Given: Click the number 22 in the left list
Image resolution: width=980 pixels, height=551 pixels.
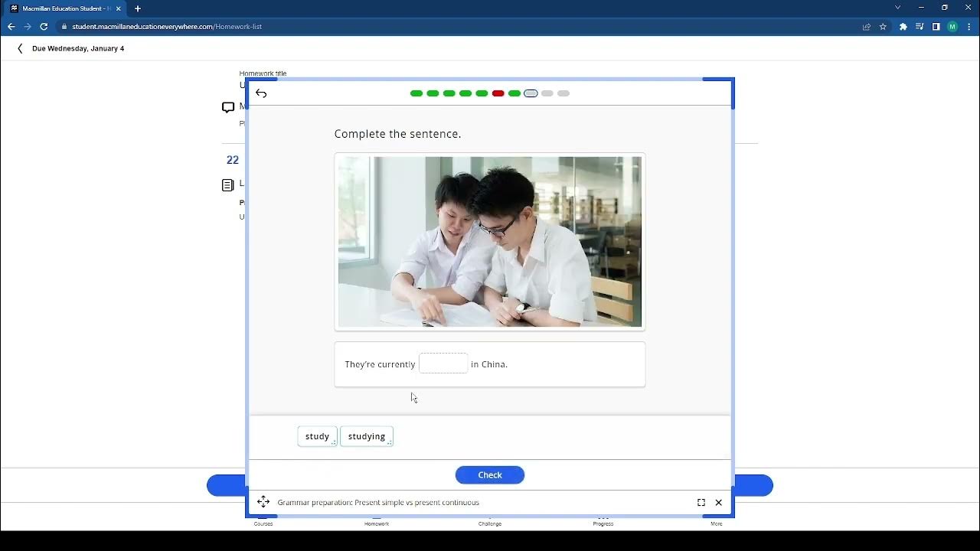Looking at the screenshot, I should (233, 160).
